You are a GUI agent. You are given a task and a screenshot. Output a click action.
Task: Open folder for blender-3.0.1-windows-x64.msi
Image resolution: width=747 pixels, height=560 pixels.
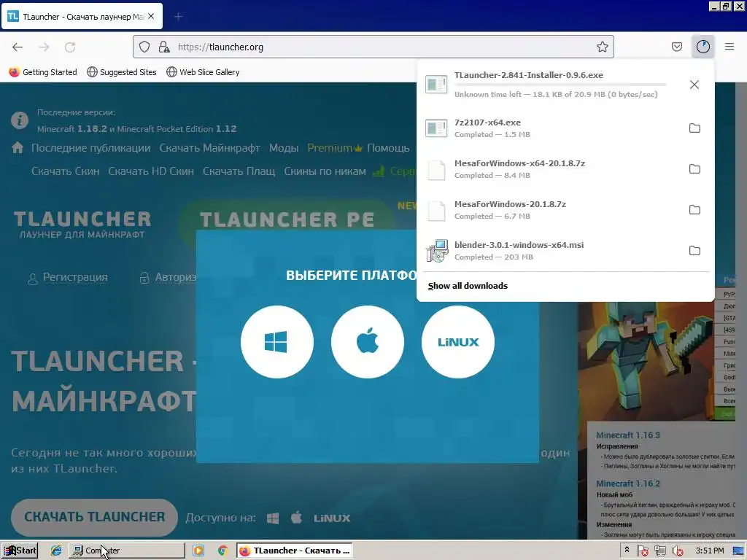point(694,251)
